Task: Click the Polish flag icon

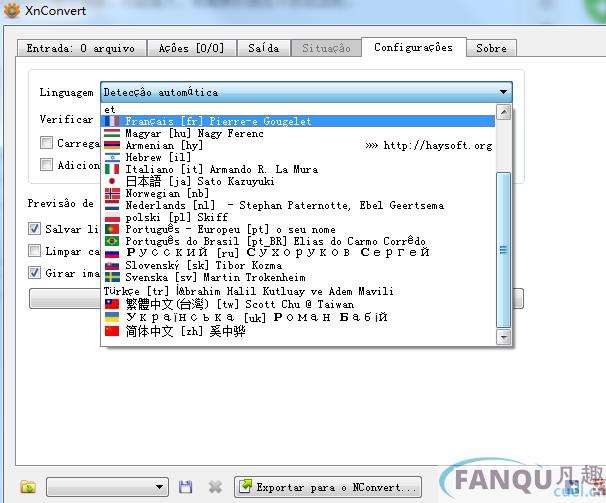Action: (x=112, y=217)
